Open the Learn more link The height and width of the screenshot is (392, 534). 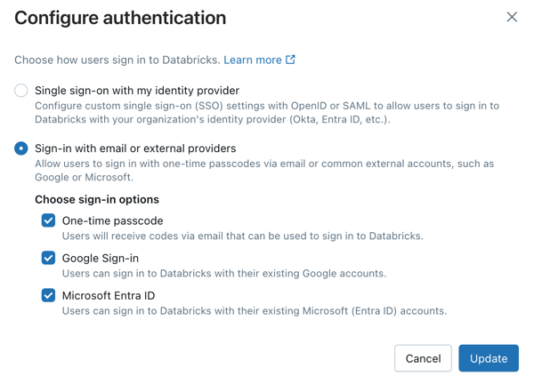pos(253,60)
